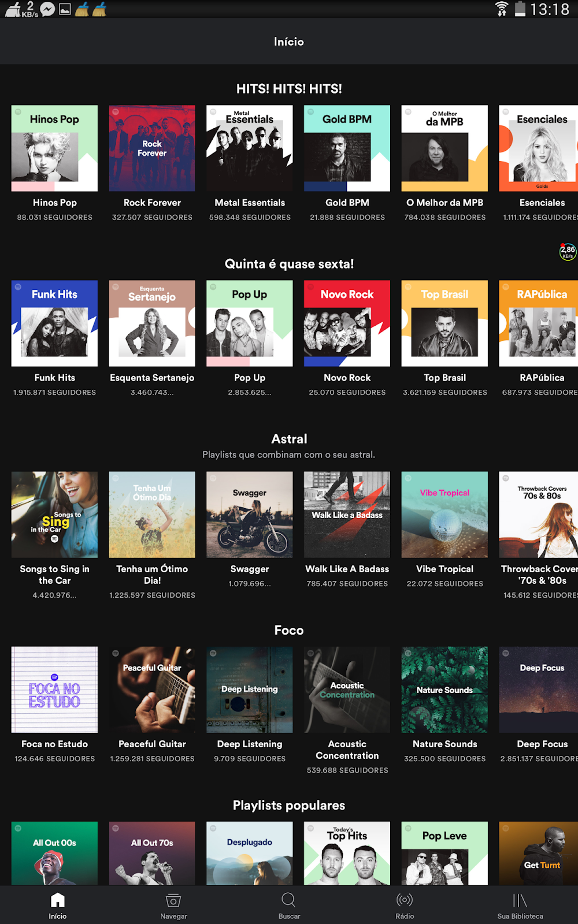Tap 'Playlists populares' section heading
This screenshot has height=924, width=578.
point(289,806)
